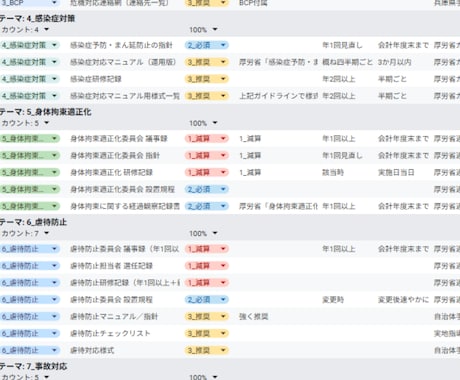The height and width of the screenshot is (380, 460).
Task: Select the テーマ: 4_感染症対策 group header
Action: [37, 18]
